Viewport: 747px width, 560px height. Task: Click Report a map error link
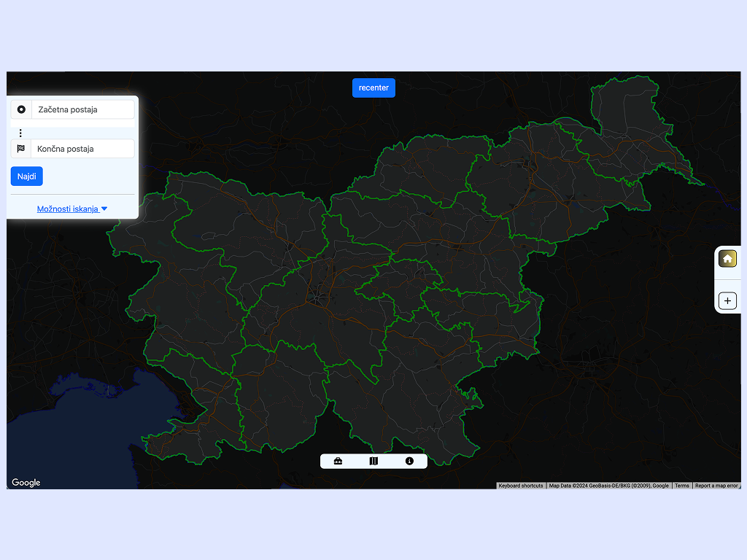716,486
